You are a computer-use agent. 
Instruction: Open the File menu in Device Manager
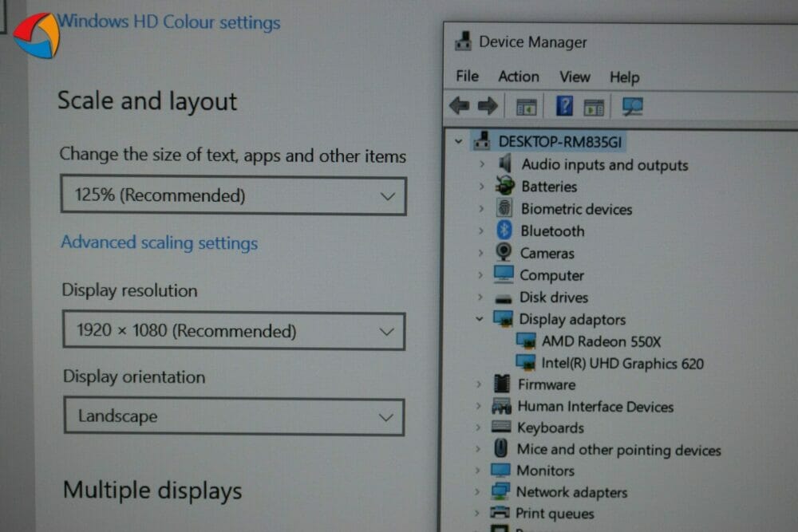tap(467, 76)
